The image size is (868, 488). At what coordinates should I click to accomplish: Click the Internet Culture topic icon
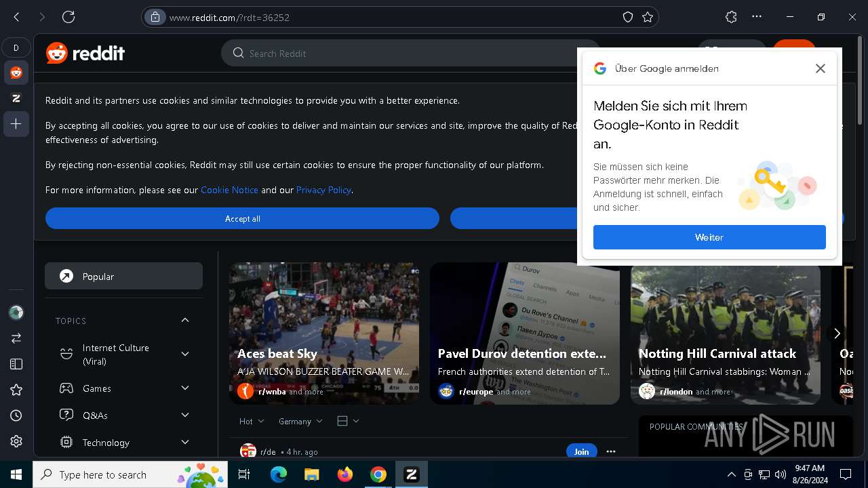(x=66, y=354)
